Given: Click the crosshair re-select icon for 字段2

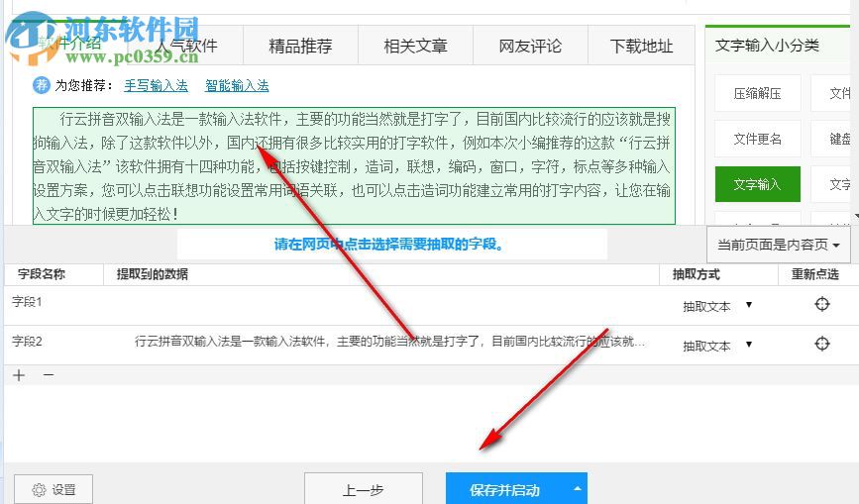Looking at the screenshot, I should (x=821, y=344).
